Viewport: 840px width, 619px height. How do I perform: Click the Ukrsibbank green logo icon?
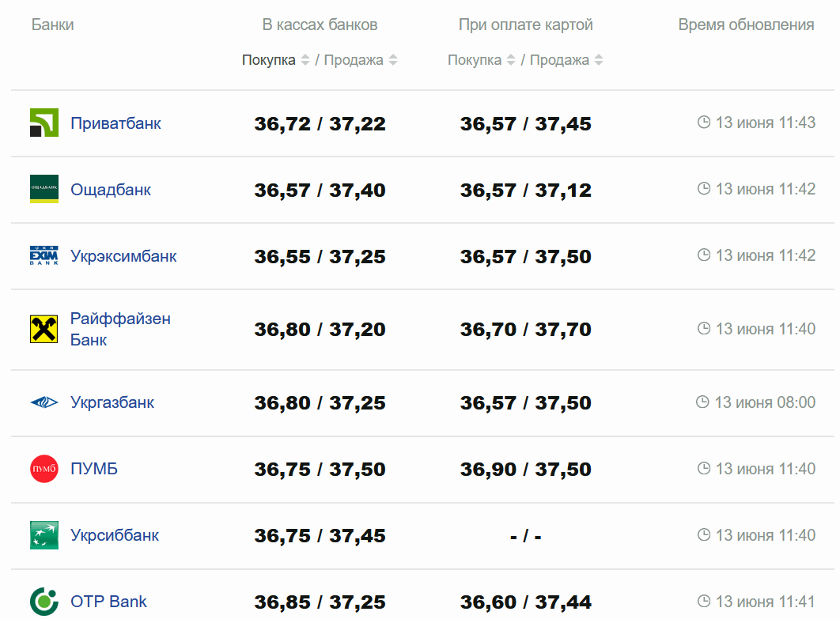[x=44, y=535]
